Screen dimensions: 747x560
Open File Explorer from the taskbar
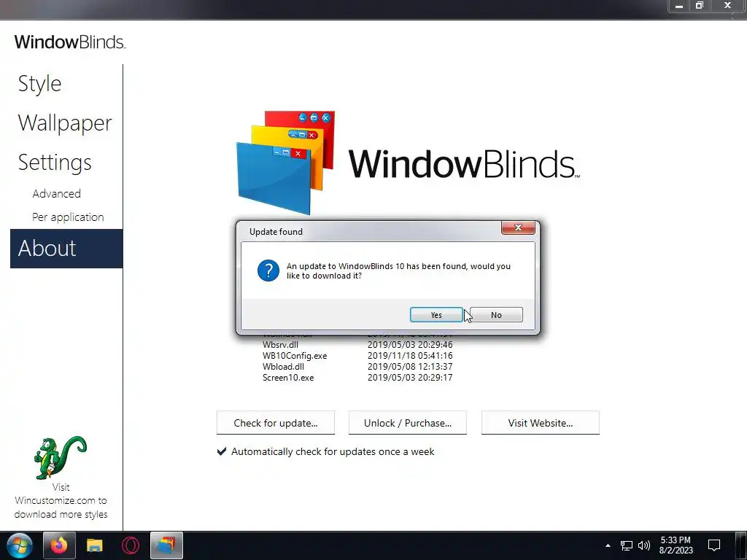click(95, 545)
